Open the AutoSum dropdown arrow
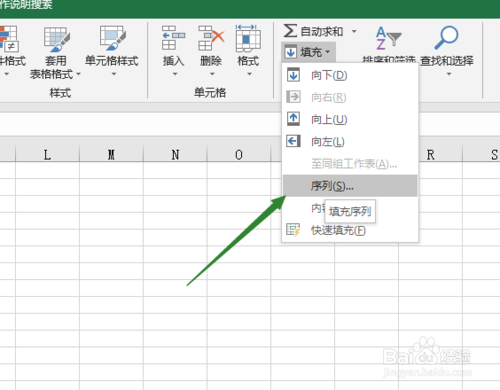This screenshot has width=500, height=390. [x=354, y=31]
